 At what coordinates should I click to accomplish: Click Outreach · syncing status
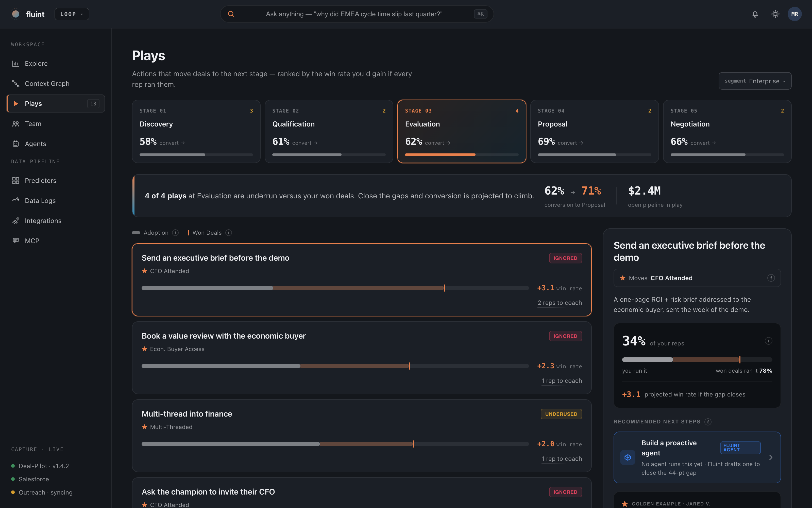tap(42, 492)
